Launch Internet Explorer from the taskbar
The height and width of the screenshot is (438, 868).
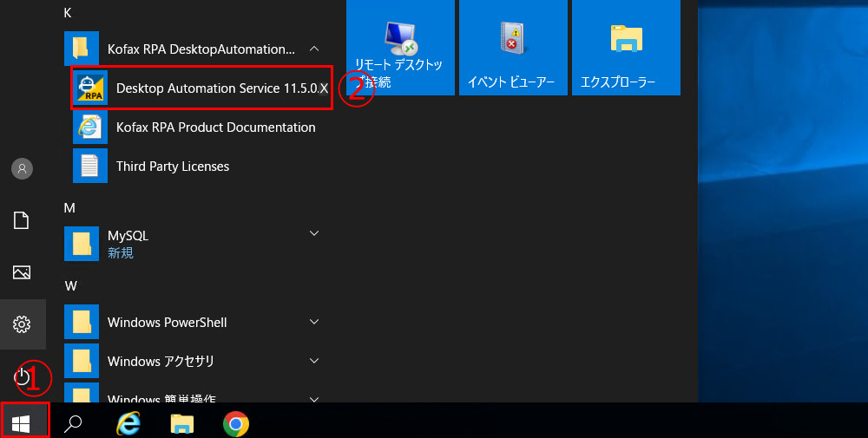[128, 424]
